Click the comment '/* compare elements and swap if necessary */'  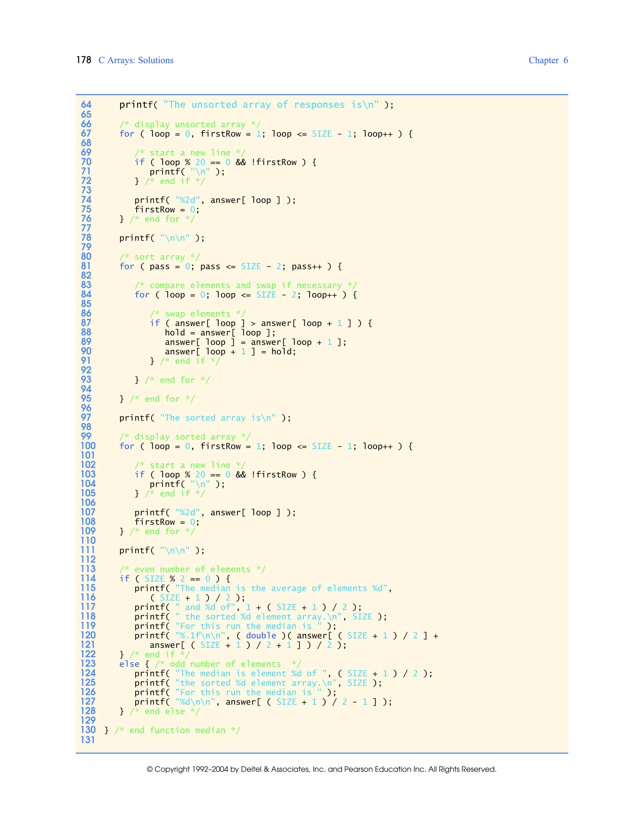(x=246, y=285)
